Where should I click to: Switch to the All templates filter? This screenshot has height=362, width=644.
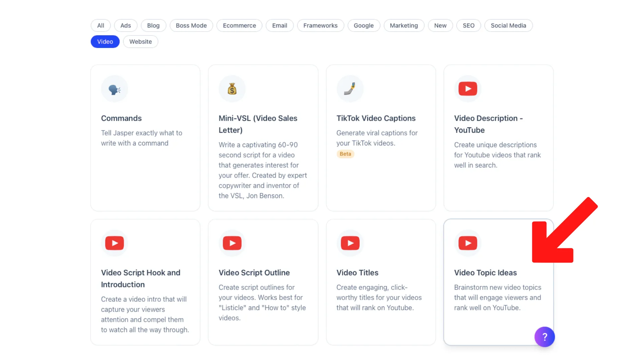click(100, 25)
